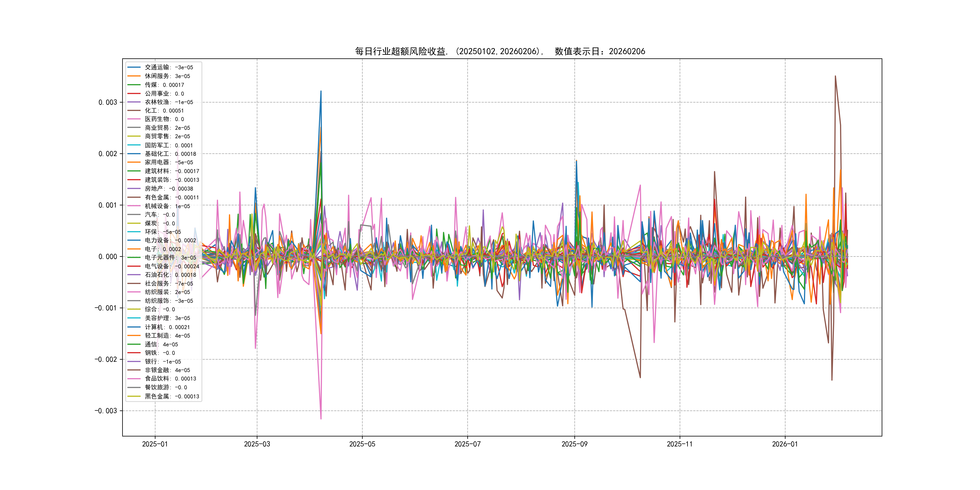
Task: Click the 食品饮料 legend line swatch
Action: click(134, 378)
